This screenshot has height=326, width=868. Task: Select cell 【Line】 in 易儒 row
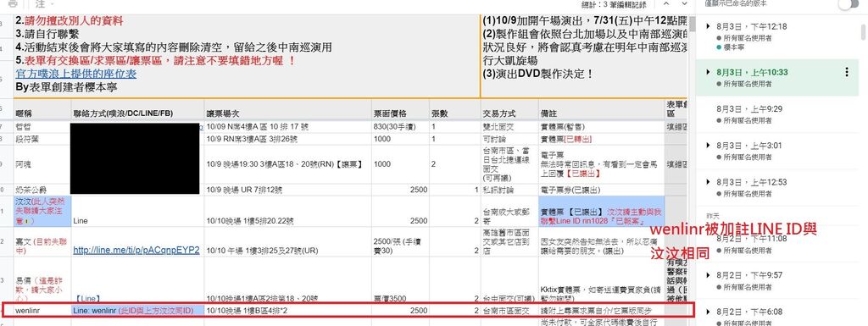click(137, 280)
